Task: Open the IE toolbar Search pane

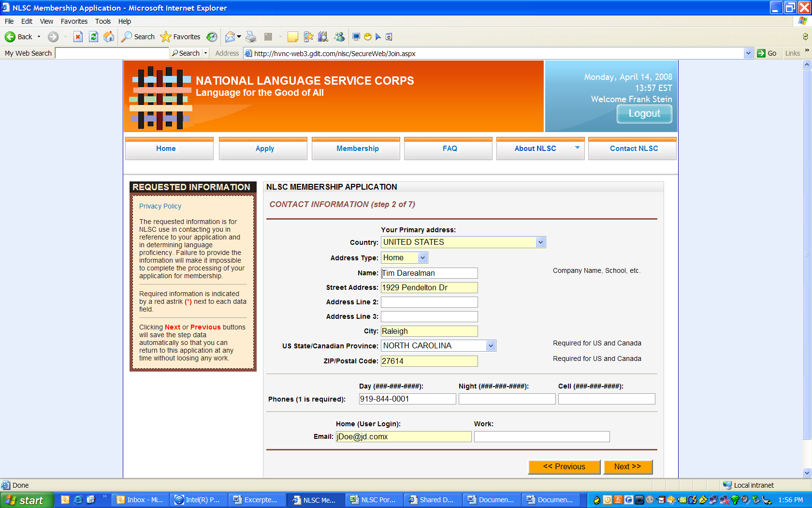Action: point(138,37)
